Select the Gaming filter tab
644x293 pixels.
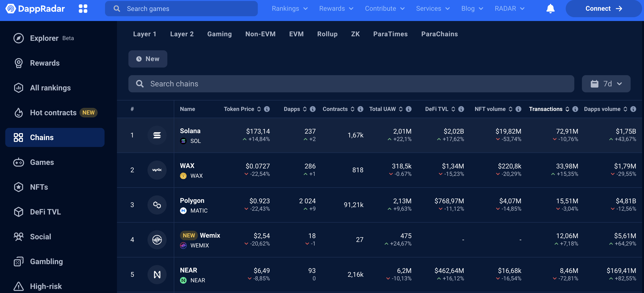(x=220, y=34)
